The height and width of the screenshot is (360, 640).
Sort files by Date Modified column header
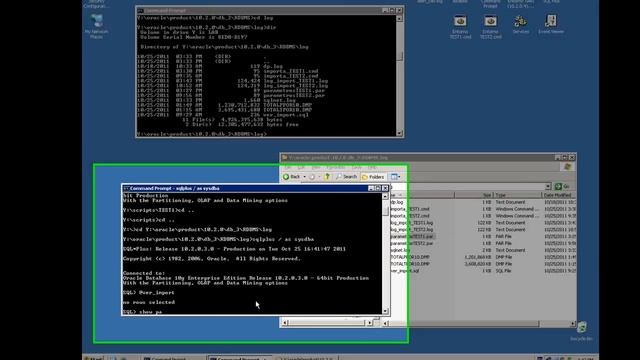558,195
